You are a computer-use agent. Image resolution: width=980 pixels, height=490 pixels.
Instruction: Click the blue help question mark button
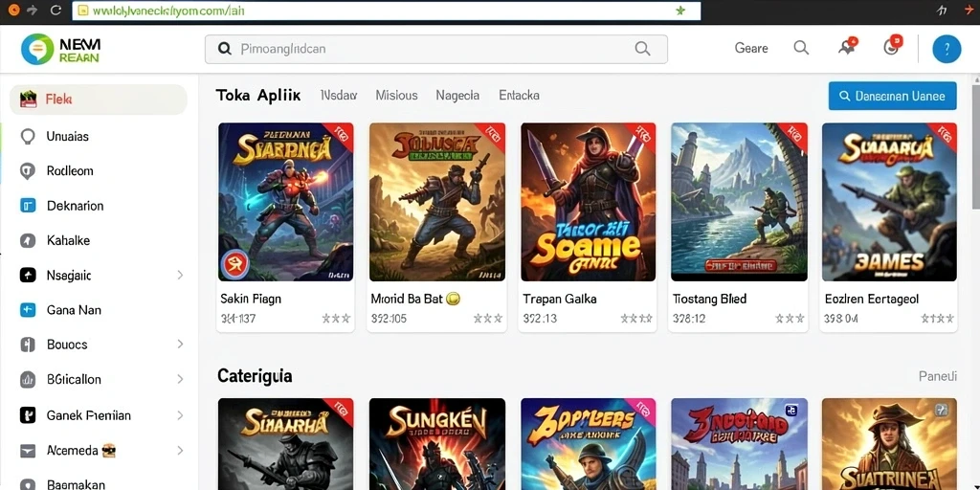coord(947,50)
